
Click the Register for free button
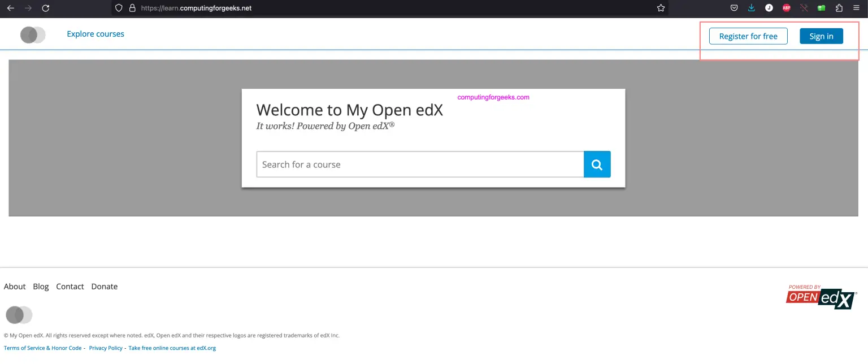pyautogui.click(x=748, y=36)
